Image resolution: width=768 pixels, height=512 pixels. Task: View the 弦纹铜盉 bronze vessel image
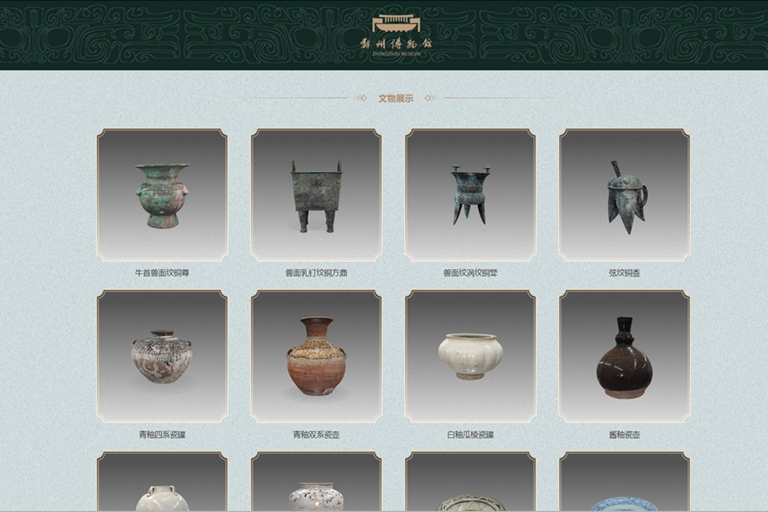click(x=624, y=195)
